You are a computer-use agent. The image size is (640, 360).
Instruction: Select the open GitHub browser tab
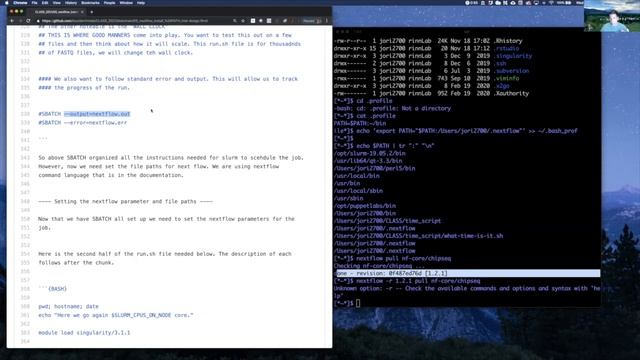(56, 12)
